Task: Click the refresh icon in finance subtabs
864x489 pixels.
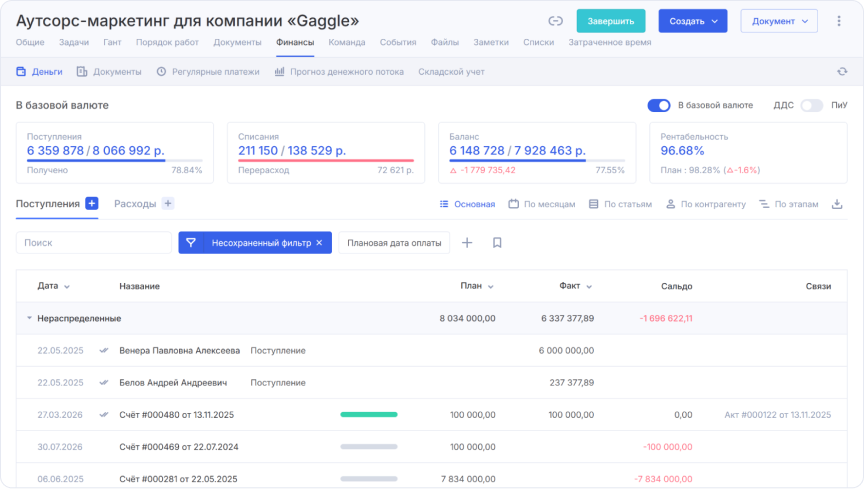Action: pos(842,72)
